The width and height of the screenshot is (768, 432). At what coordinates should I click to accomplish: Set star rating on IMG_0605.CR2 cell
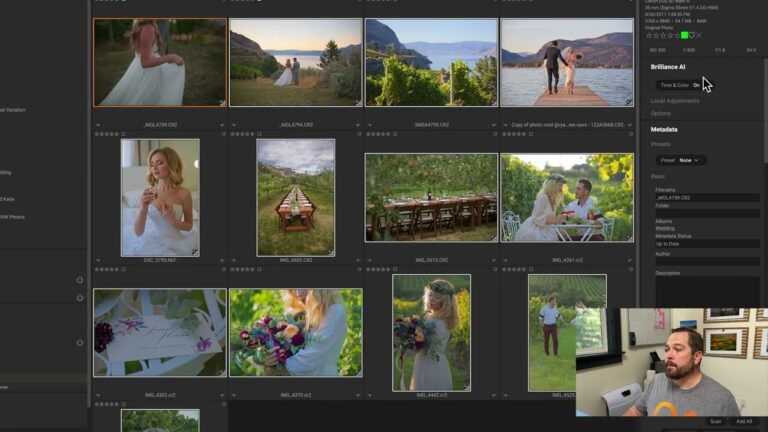click(x=242, y=134)
